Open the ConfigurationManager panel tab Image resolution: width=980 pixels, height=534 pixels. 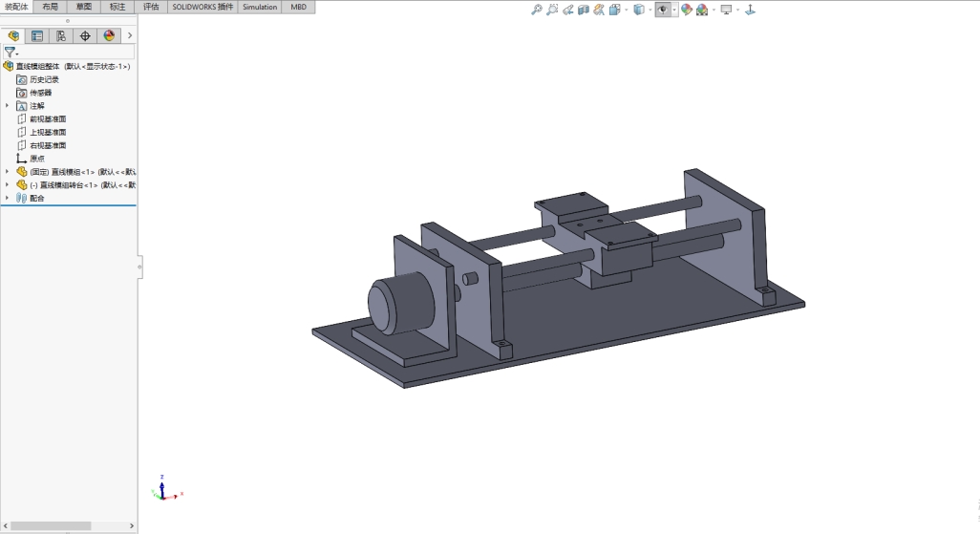pyautogui.click(x=61, y=35)
